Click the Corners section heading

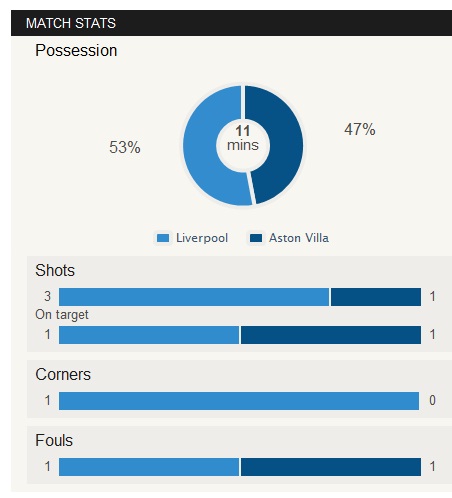(x=63, y=374)
